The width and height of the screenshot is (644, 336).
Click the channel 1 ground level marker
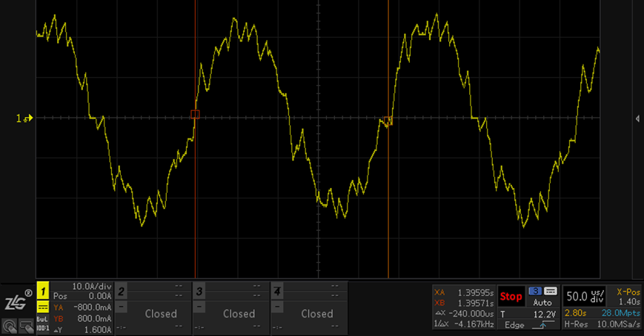(24, 118)
